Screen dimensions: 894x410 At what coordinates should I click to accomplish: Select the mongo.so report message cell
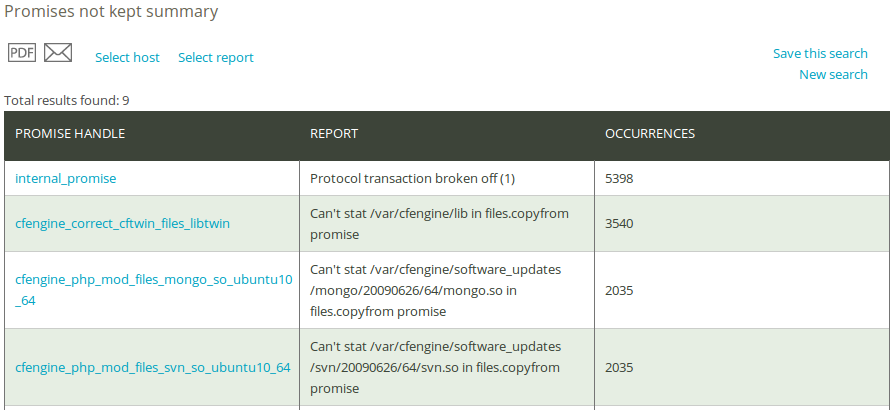coord(447,290)
